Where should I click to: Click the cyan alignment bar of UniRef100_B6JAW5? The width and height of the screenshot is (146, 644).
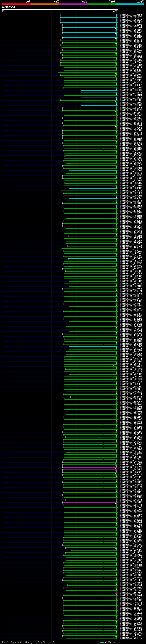click(x=93, y=188)
